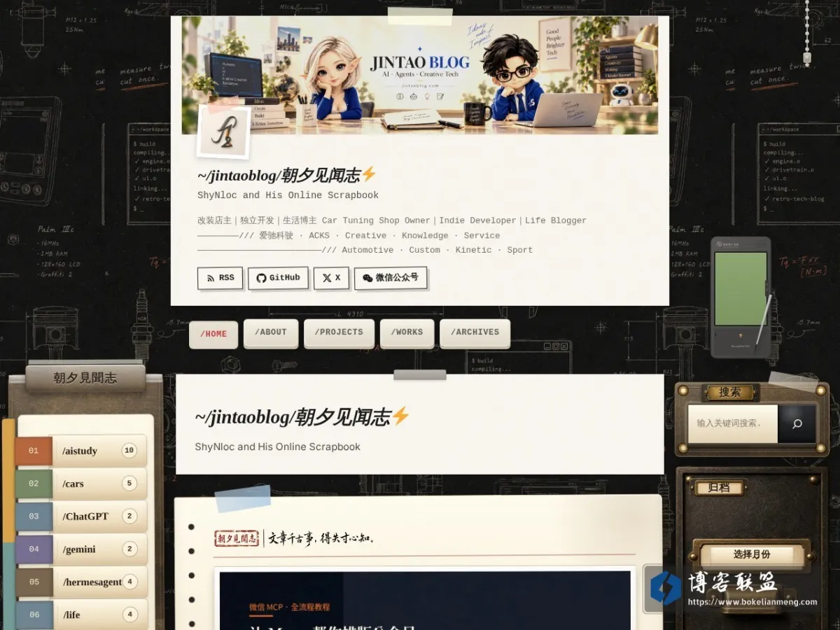The width and height of the screenshot is (840, 630).
Task: Go to the /HOME tab
Action: pos(213,334)
